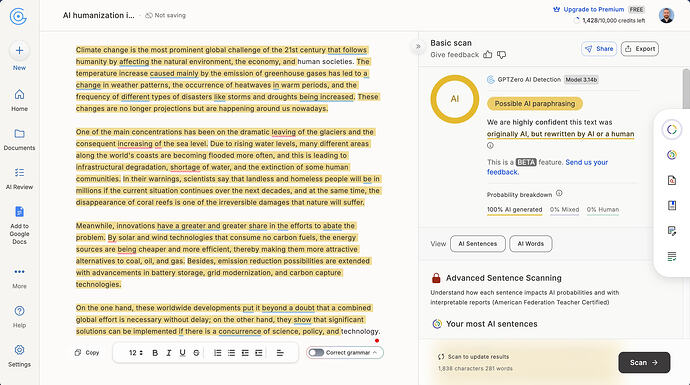Screen dimensions: 690x385
Task: Click the Scan button
Action: point(644,363)
